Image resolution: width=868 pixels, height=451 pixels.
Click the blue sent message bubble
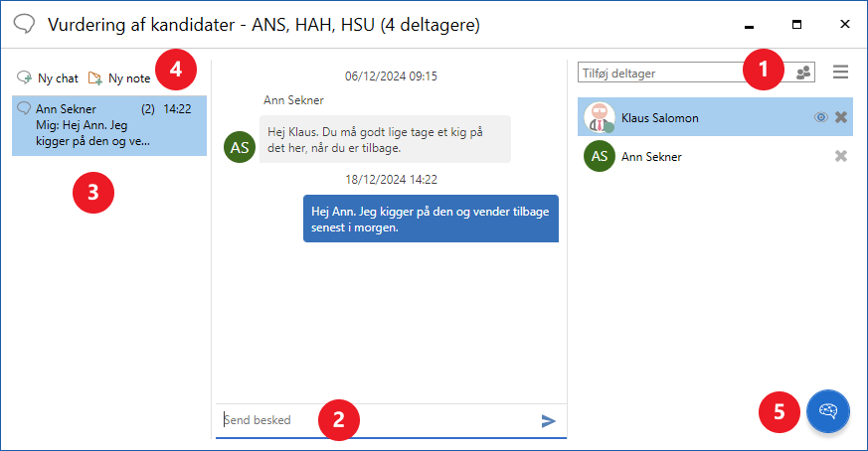click(431, 219)
